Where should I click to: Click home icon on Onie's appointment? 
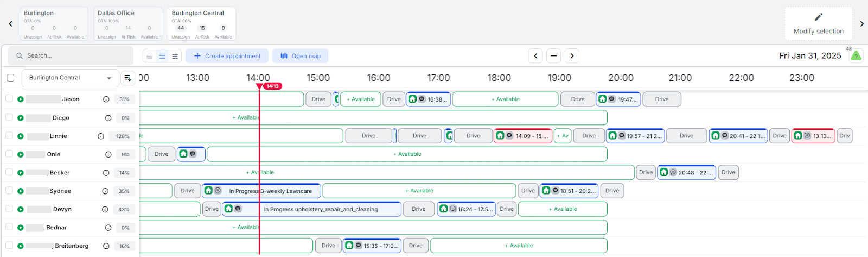coord(183,154)
